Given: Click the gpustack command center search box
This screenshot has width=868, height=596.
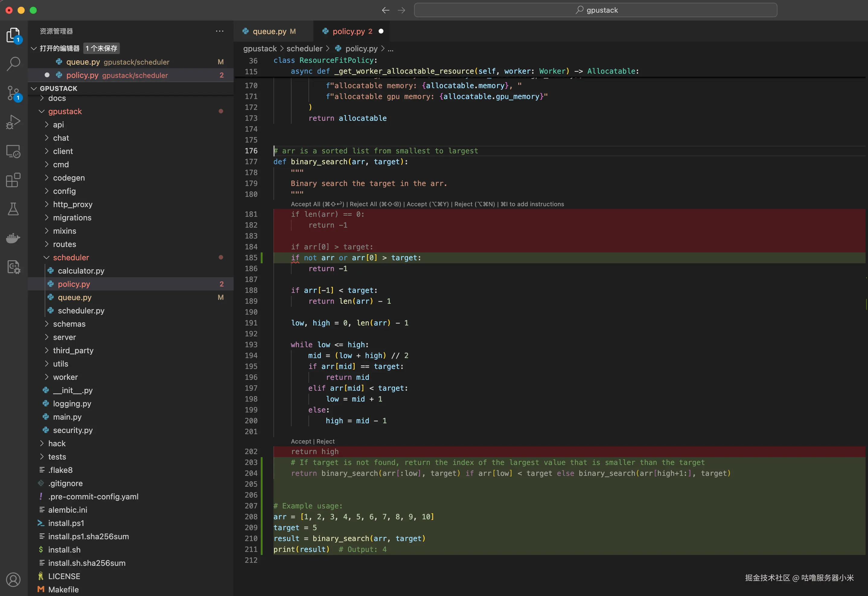Looking at the screenshot, I should click(595, 10).
